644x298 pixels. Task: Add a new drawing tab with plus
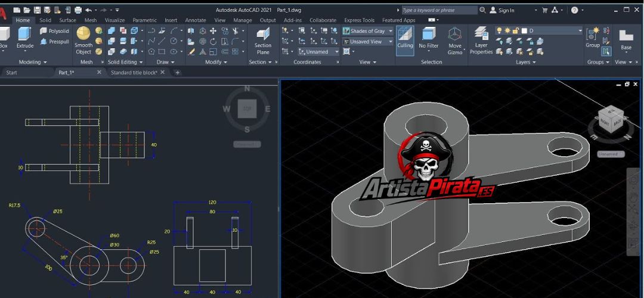177,73
